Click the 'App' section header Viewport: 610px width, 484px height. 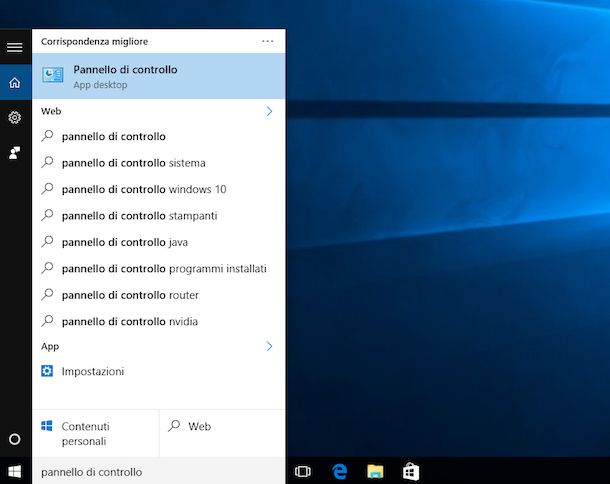(50, 346)
